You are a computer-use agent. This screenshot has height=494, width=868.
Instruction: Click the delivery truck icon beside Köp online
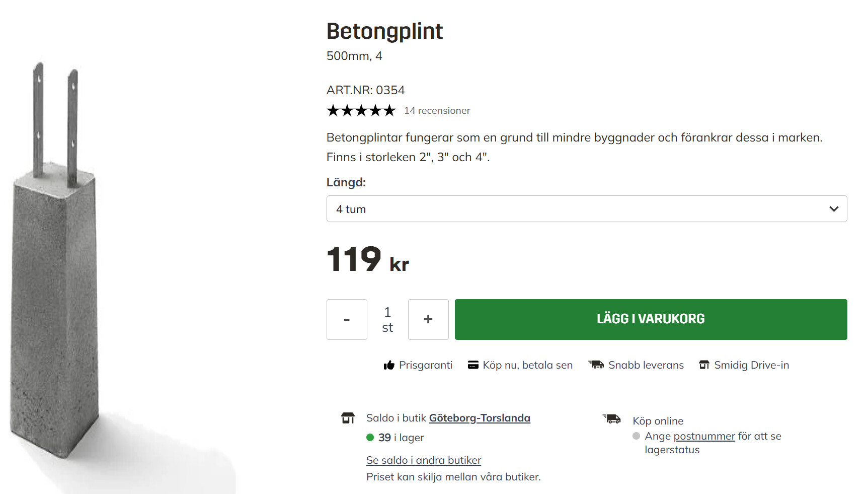click(x=612, y=418)
